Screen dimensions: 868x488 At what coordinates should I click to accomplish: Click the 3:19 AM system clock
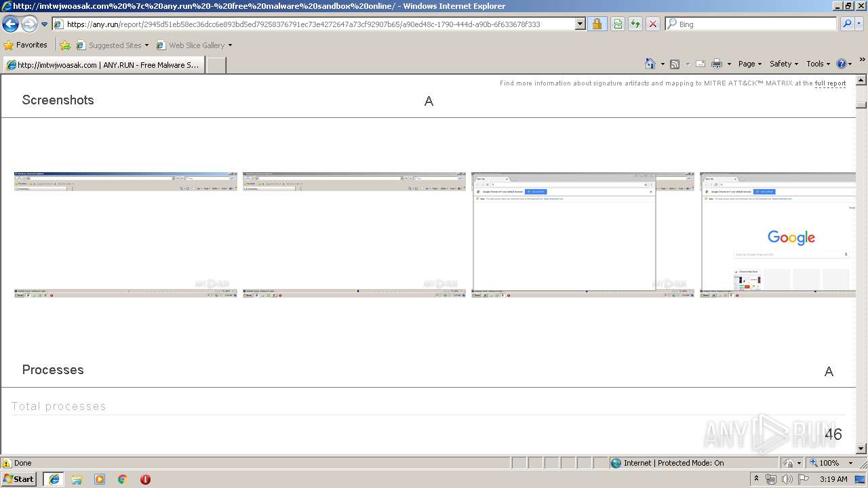click(833, 479)
